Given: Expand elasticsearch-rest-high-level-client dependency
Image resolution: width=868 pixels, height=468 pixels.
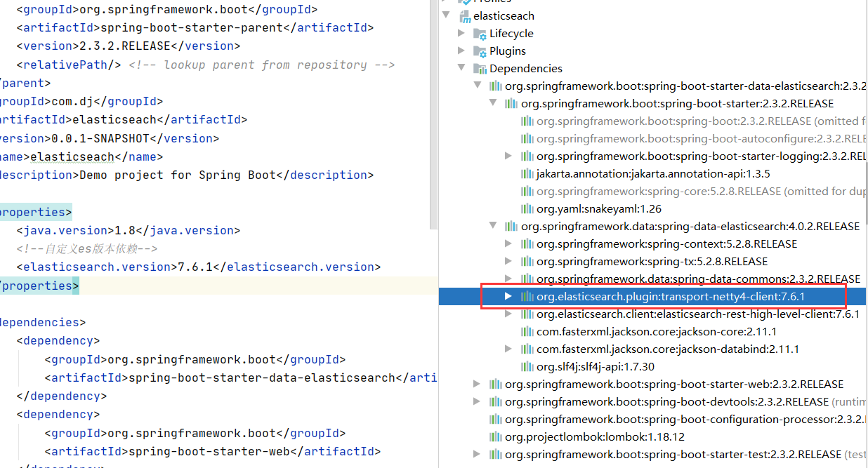Looking at the screenshot, I should (x=508, y=314).
